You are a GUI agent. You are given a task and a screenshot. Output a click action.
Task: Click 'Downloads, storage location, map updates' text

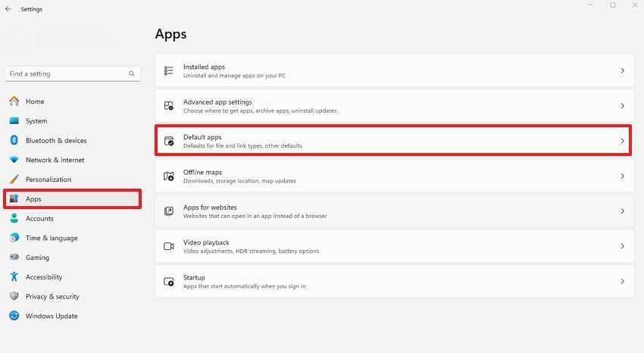click(239, 180)
